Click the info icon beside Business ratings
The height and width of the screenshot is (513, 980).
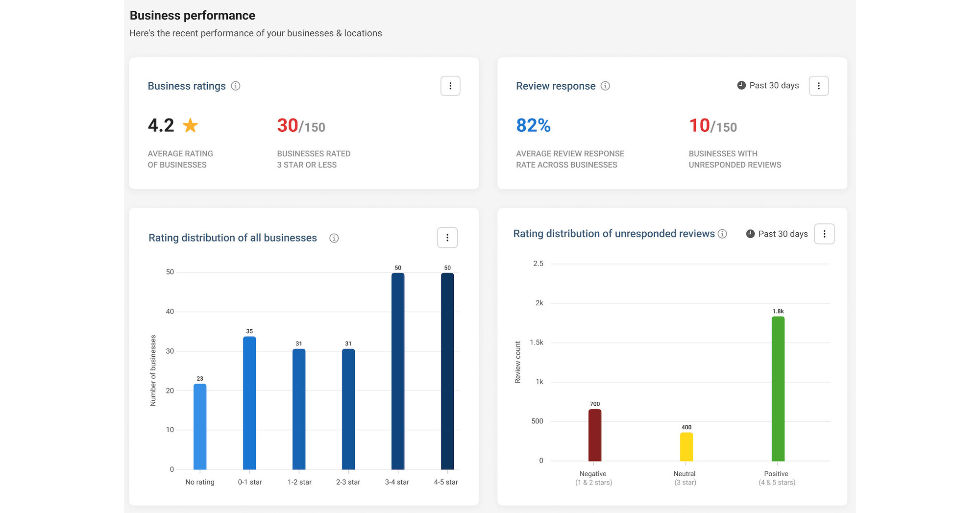tap(236, 86)
